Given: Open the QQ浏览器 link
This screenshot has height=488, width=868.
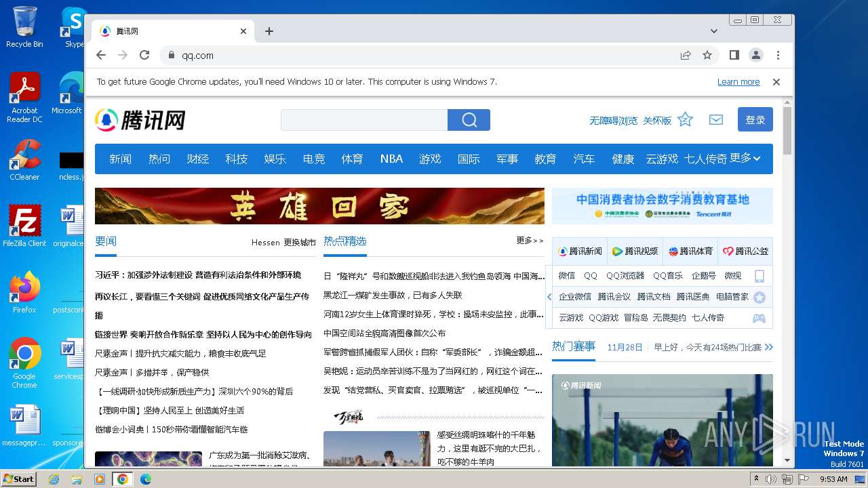Looking at the screenshot, I should pyautogui.click(x=625, y=276).
